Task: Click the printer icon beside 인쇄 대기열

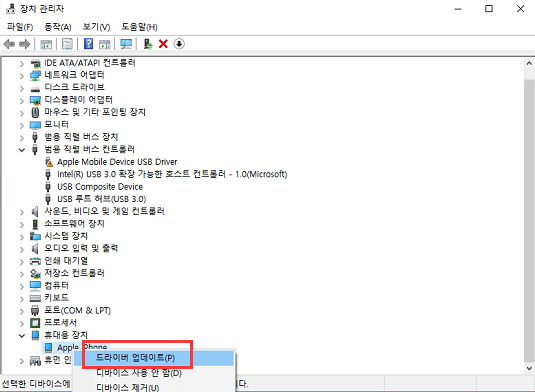Action: pos(35,261)
